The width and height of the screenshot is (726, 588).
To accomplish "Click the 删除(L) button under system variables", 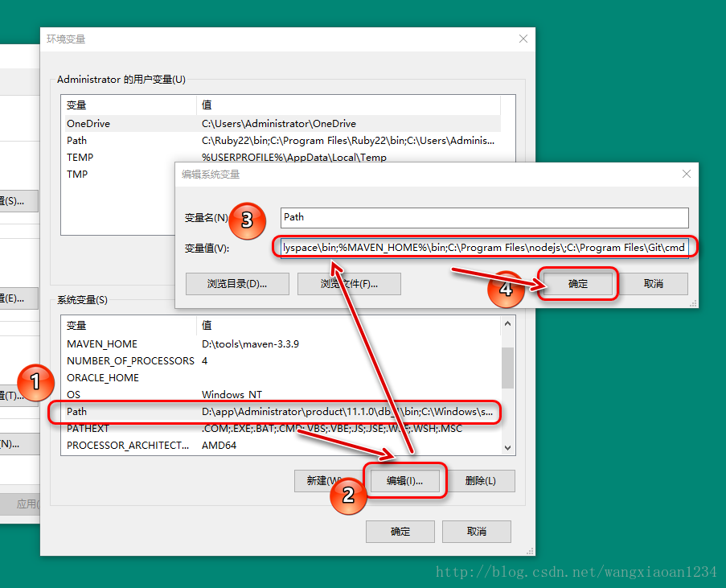I will coord(481,481).
